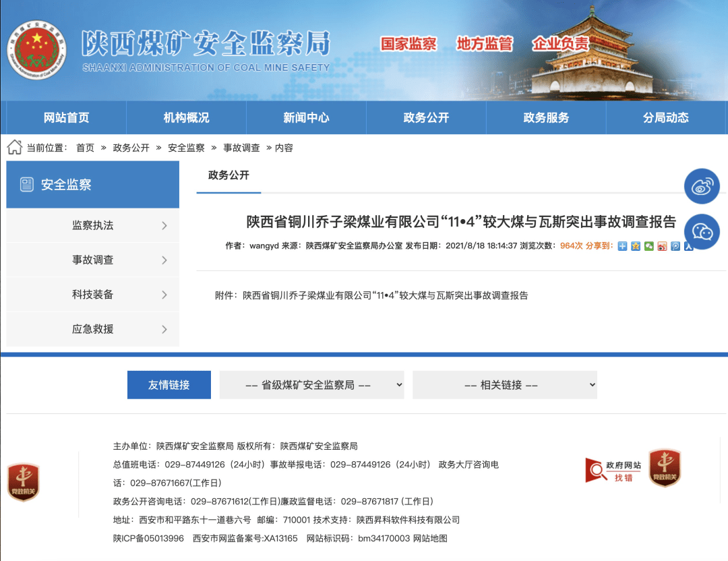This screenshot has height=561, width=728.
Task: Click the small red Sina Weibo share icon
Action: pyautogui.click(x=662, y=246)
